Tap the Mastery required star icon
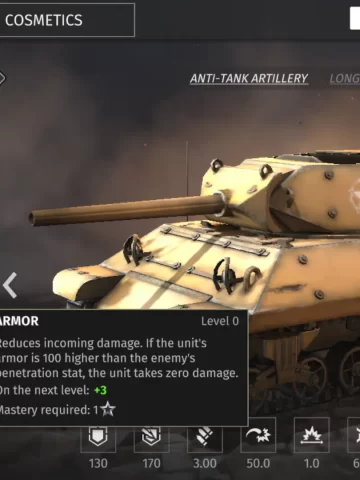This screenshot has width=360, height=480. tap(108, 409)
